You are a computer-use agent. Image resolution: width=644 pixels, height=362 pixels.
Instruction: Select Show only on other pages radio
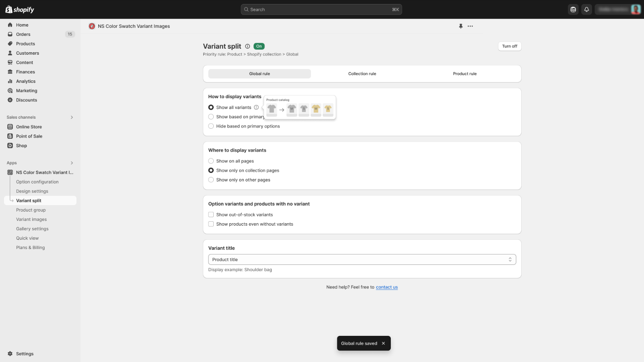211,180
